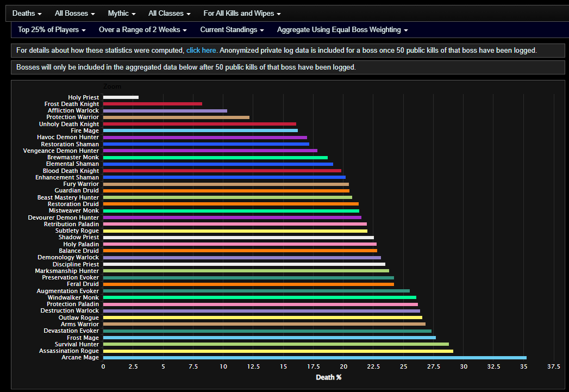Click the Demonology Warlock bar
The width and height of the screenshot is (569, 392).
(242, 257)
